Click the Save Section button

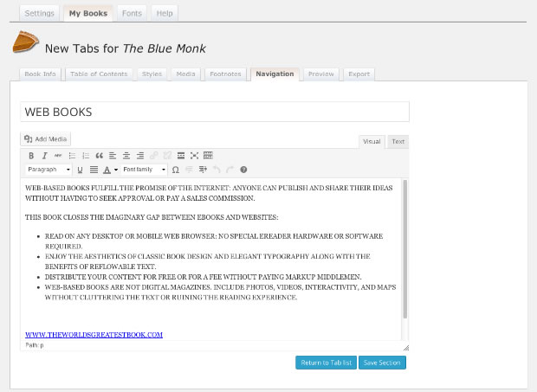pos(382,363)
